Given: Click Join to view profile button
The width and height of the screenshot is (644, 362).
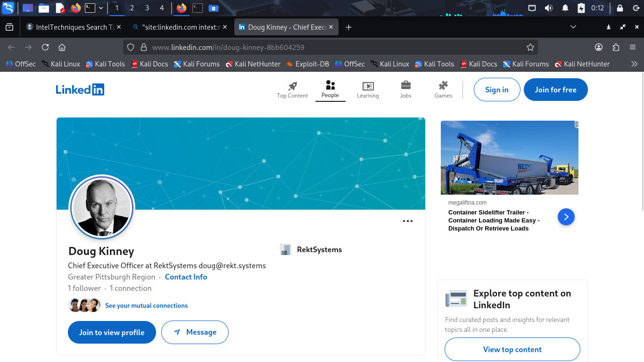Looking at the screenshot, I should click(x=112, y=332).
